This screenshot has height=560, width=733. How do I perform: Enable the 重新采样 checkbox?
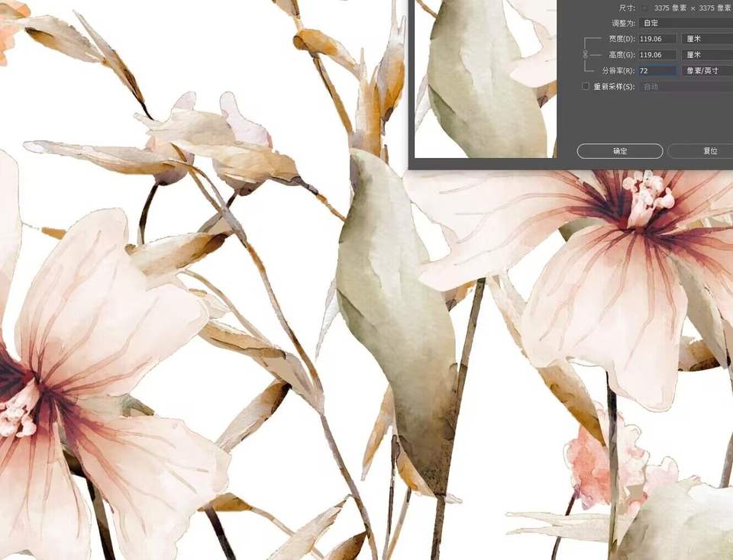pos(586,86)
